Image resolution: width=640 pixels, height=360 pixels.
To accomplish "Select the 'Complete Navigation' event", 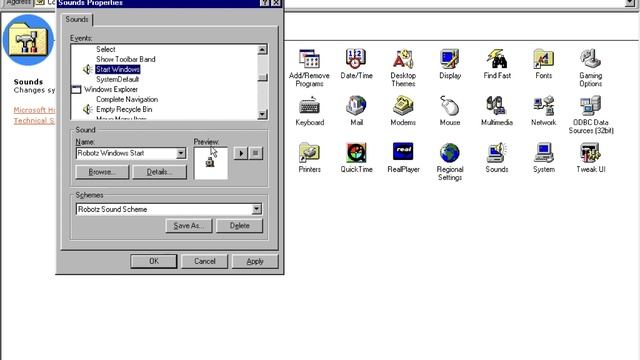I will tap(127, 99).
